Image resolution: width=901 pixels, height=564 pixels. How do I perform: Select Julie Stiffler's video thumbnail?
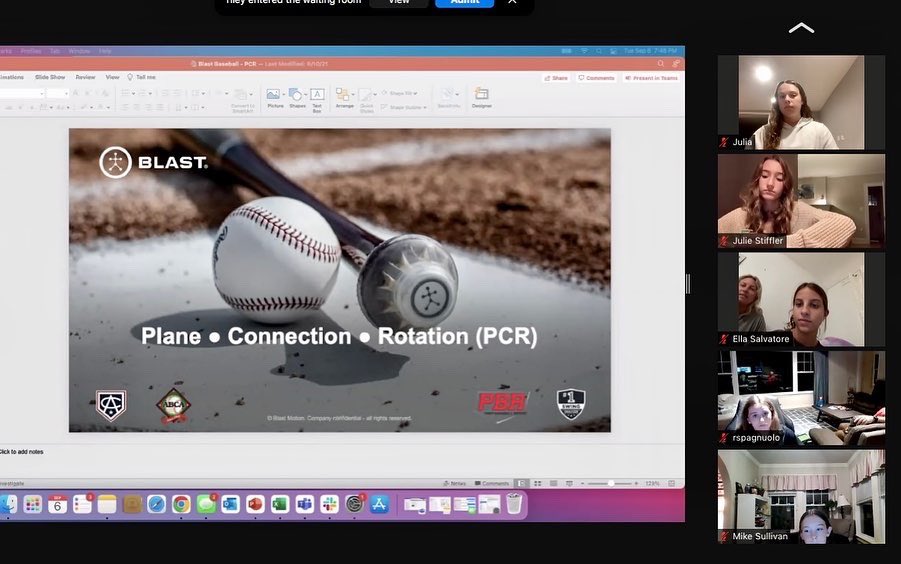801,201
